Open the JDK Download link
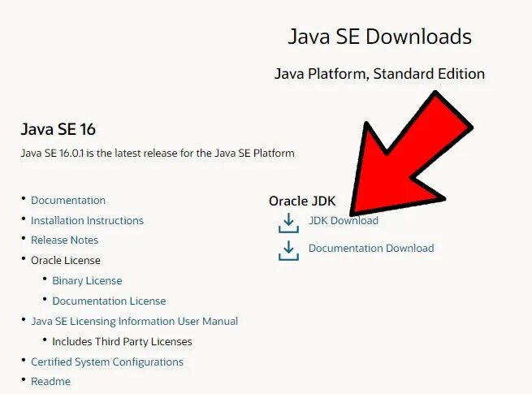Image resolution: width=532 pixels, height=394 pixels. 344,221
